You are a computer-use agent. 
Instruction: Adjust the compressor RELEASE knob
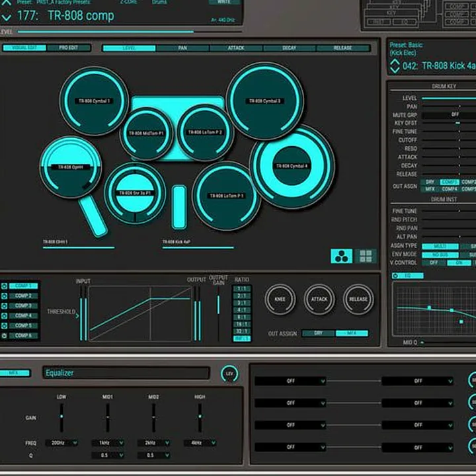coord(358,299)
